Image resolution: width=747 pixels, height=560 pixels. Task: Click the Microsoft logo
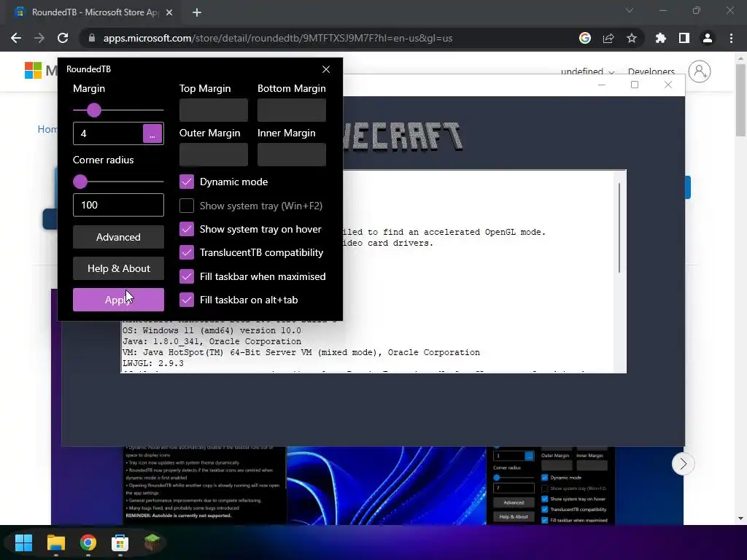33,71
